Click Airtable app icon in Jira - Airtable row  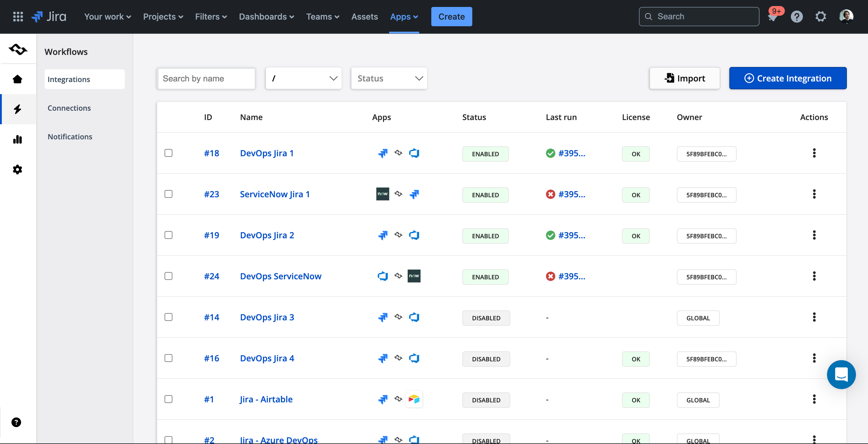coord(414,399)
